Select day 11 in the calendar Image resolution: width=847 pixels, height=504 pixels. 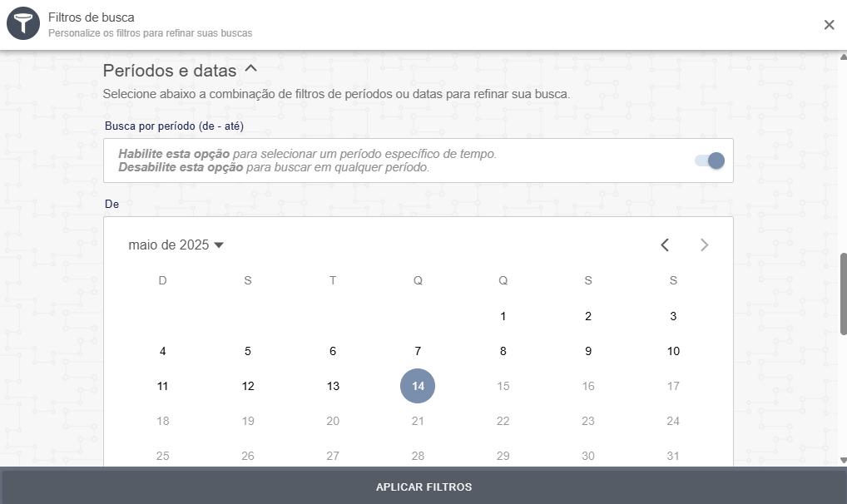coord(162,386)
